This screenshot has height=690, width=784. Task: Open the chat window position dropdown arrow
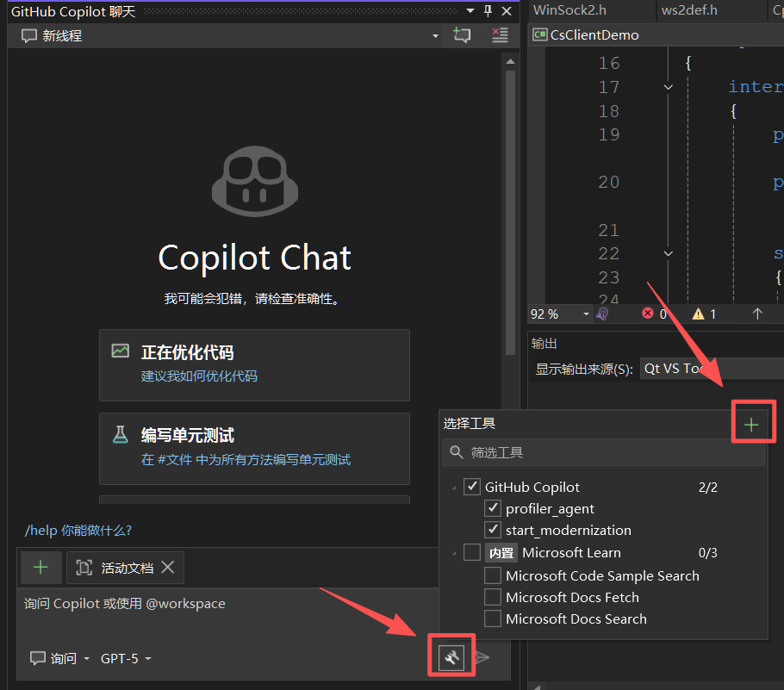pyautogui.click(x=470, y=10)
